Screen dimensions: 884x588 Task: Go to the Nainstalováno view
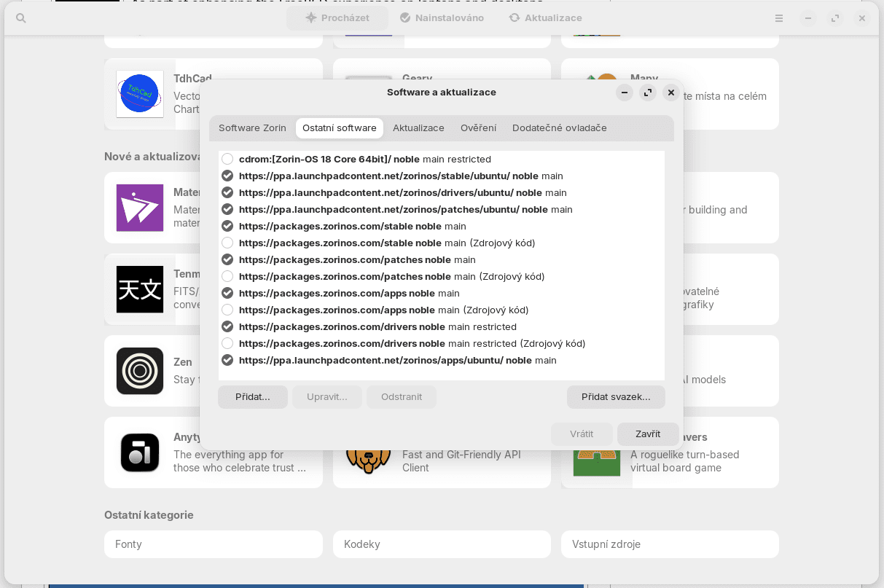click(442, 17)
